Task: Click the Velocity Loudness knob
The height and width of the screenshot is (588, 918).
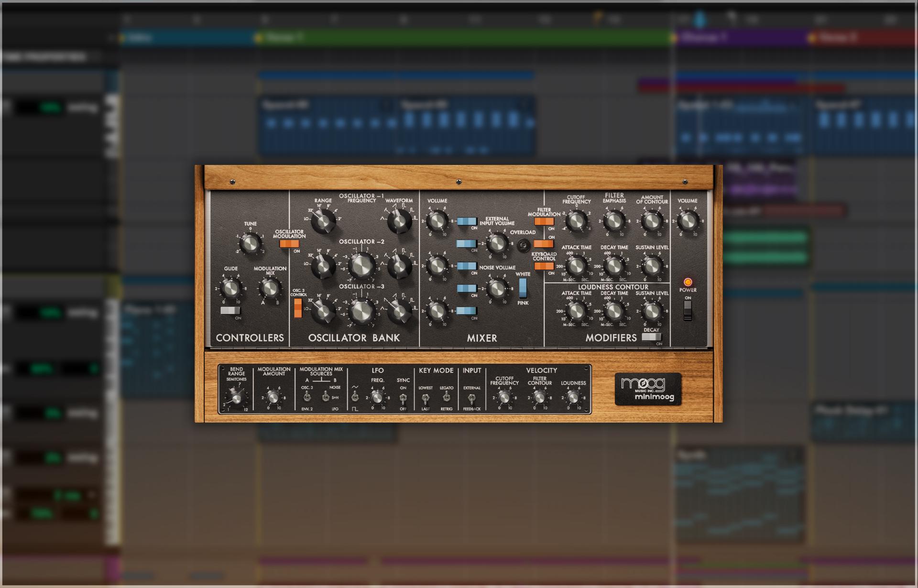Action: [x=573, y=397]
